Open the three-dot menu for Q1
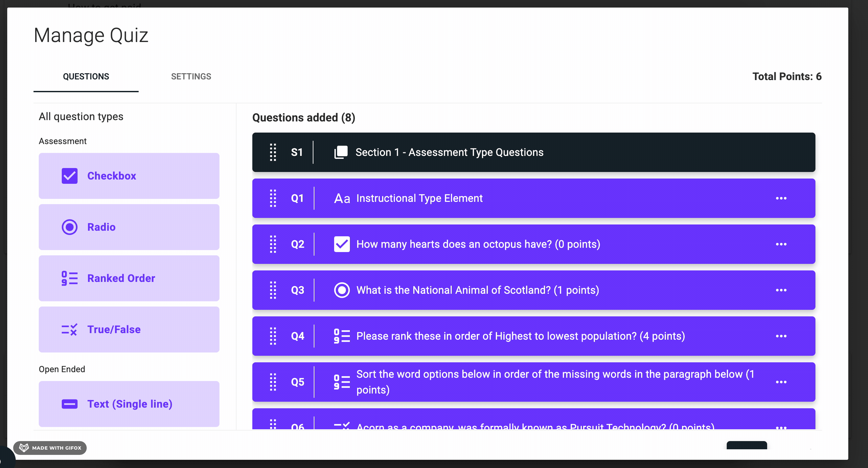This screenshot has width=868, height=468. click(781, 198)
